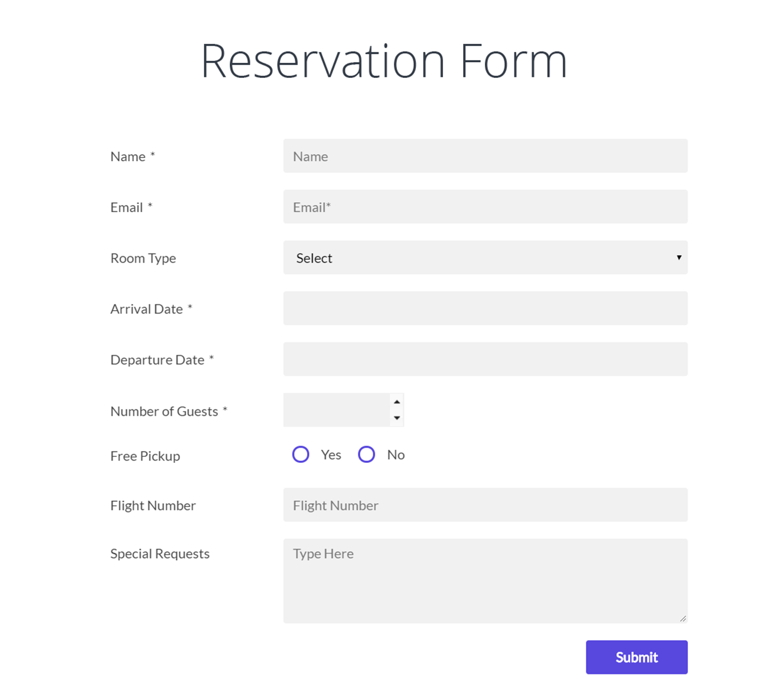
Task: Click the Name input field
Action: [485, 156]
